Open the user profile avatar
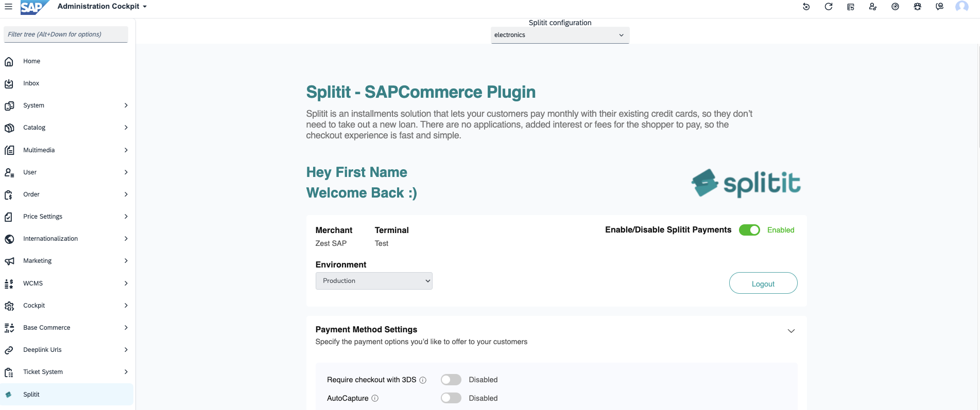980x410 pixels. [x=962, y=7]
